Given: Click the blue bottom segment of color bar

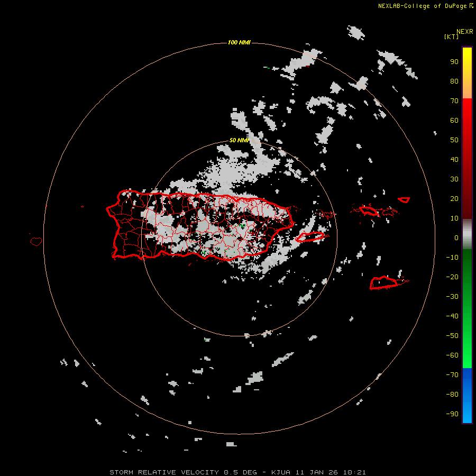Looking at the screenshot, I should [467, 395].
